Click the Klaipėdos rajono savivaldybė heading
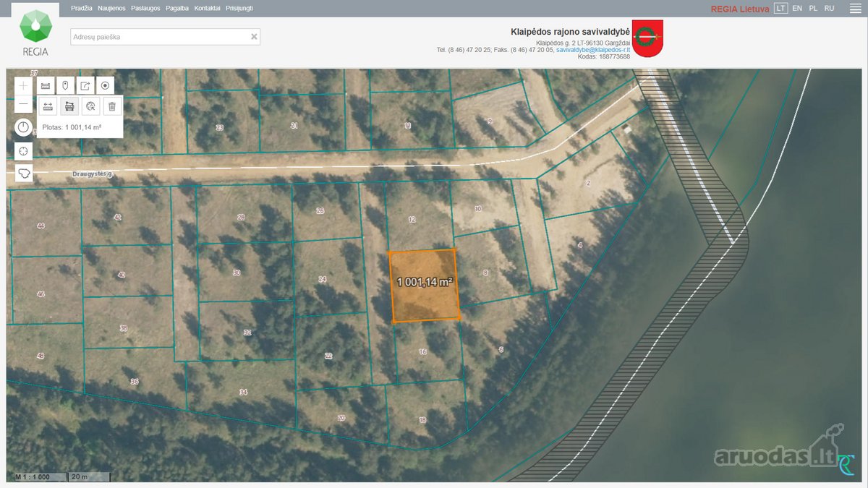The image size is (868, 488). pyautogui.click(x=571, y=32)
